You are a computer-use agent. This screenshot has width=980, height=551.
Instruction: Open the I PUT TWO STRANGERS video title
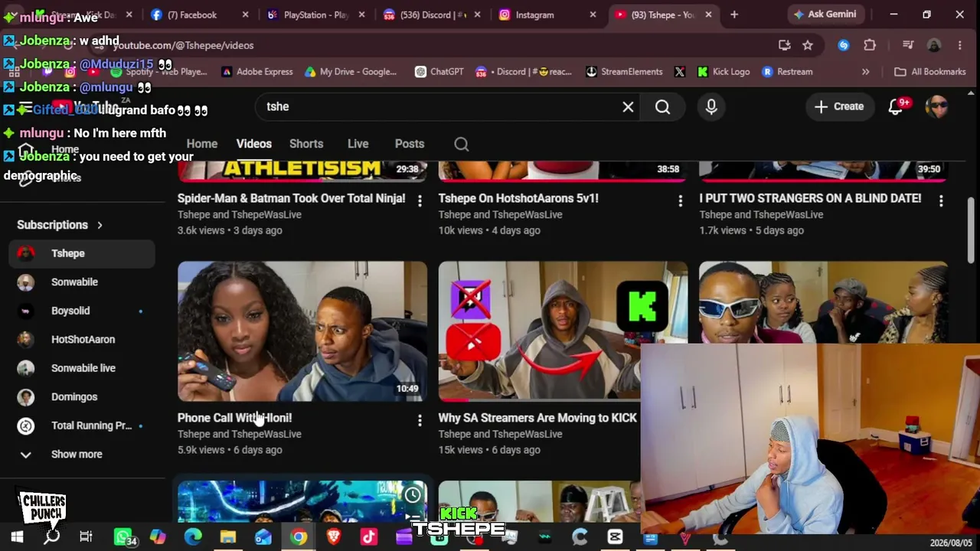click(810, 198)
